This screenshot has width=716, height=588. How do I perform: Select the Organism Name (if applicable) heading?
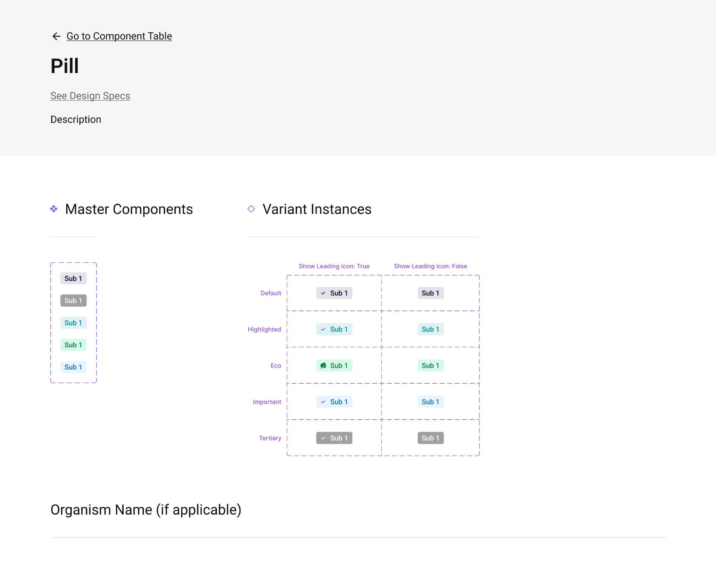146,510
